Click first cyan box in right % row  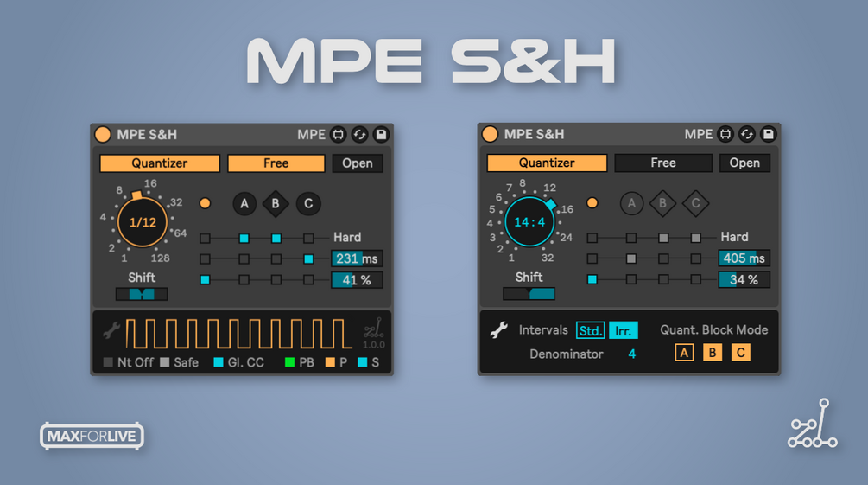coord(592,279)
